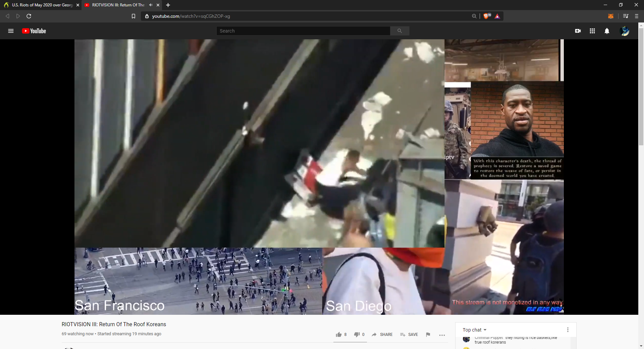Go forward with the browser forward arrow
Screen dimensions: 644x349
coord(18,16)
